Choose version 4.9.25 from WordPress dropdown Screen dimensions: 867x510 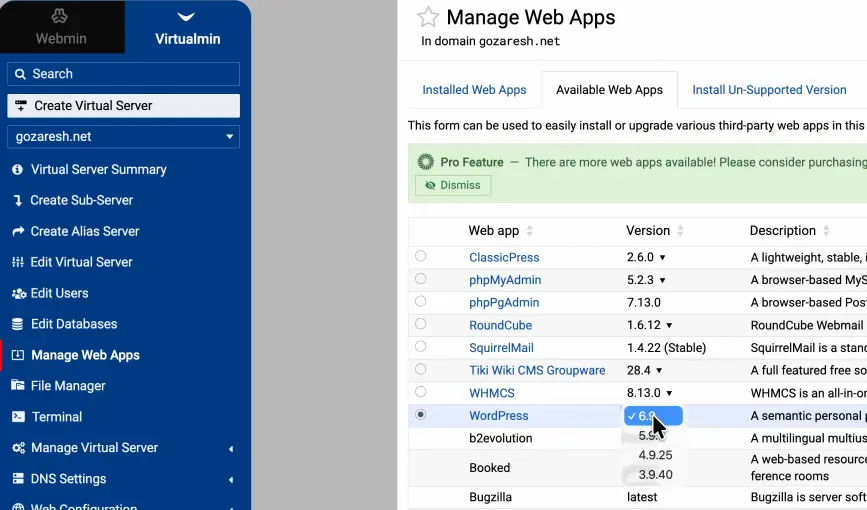coord(655,455)
